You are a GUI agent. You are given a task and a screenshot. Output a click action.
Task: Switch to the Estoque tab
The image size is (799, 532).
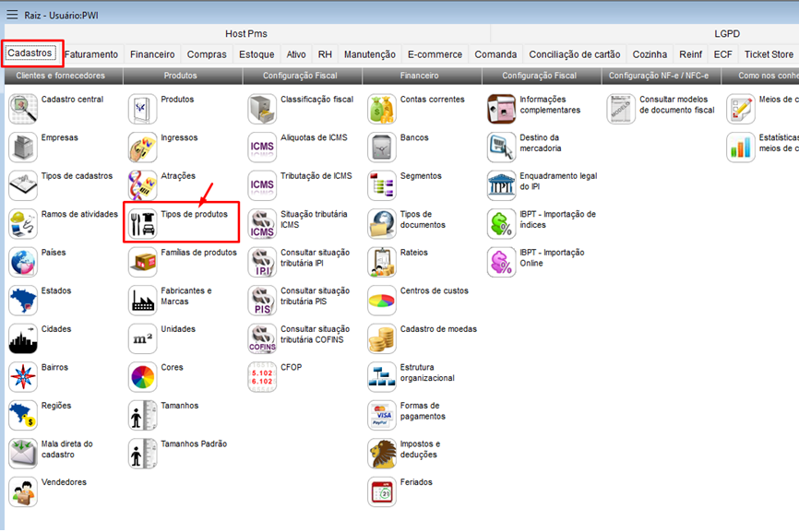click(x=256, y=54)
